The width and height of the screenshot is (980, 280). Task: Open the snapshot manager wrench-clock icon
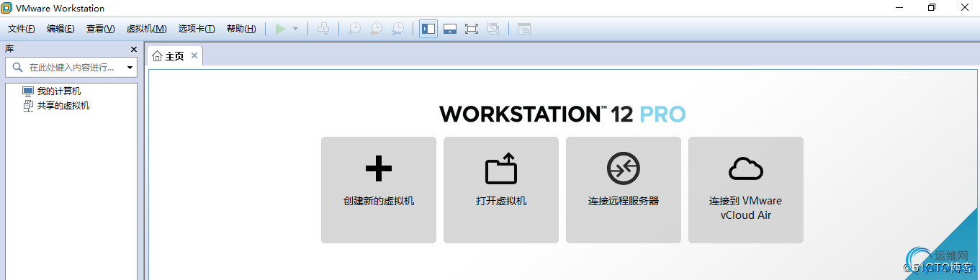click(x=397, y=29)
